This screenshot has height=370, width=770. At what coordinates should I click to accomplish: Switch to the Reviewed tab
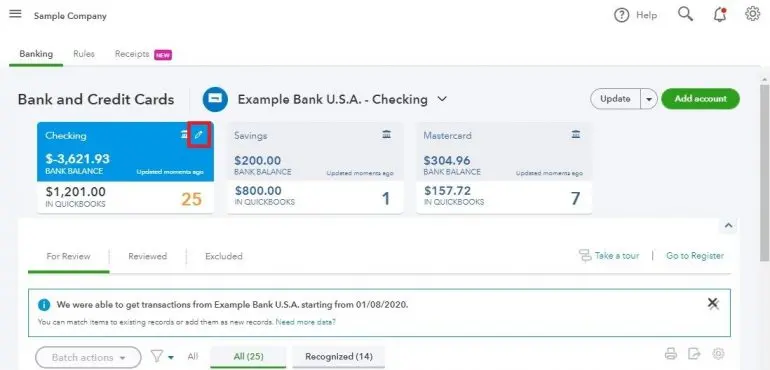point(147,256)
